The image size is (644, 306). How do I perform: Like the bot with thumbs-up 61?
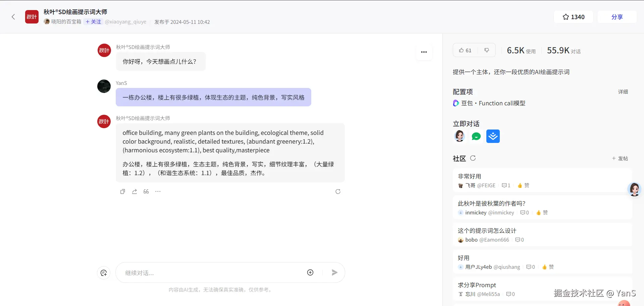pos(465,50)
